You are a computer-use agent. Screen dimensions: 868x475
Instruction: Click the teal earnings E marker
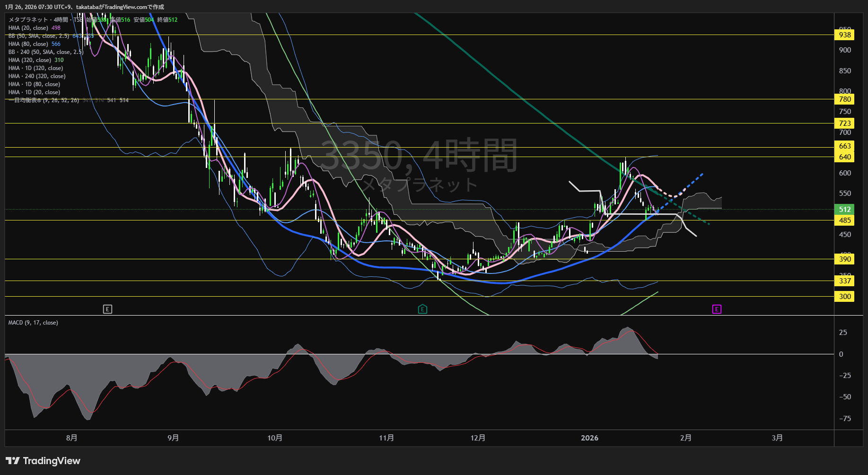[x=422, y=309]
